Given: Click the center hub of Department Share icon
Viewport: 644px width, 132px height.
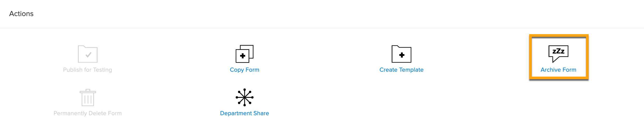Looking at the screenshot, I should point(244,97).
